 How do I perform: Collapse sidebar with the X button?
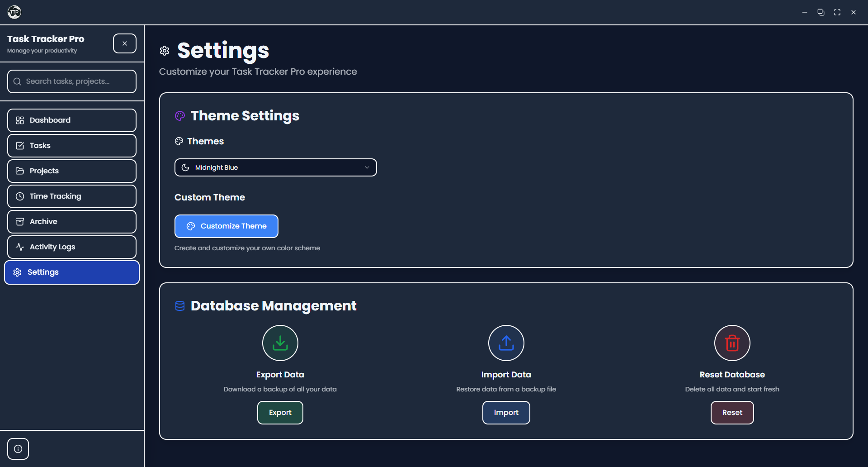tap(125, 43)
